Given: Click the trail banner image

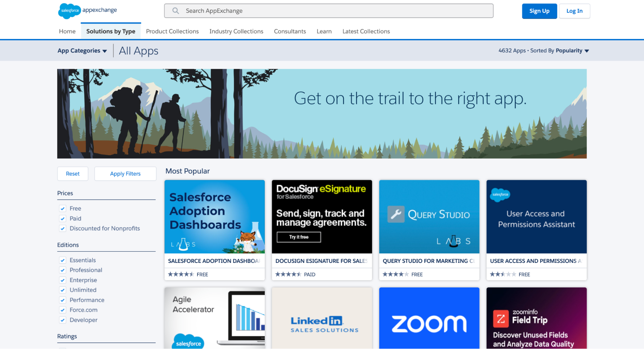Looking at the screenshot, I should [322, 114].
